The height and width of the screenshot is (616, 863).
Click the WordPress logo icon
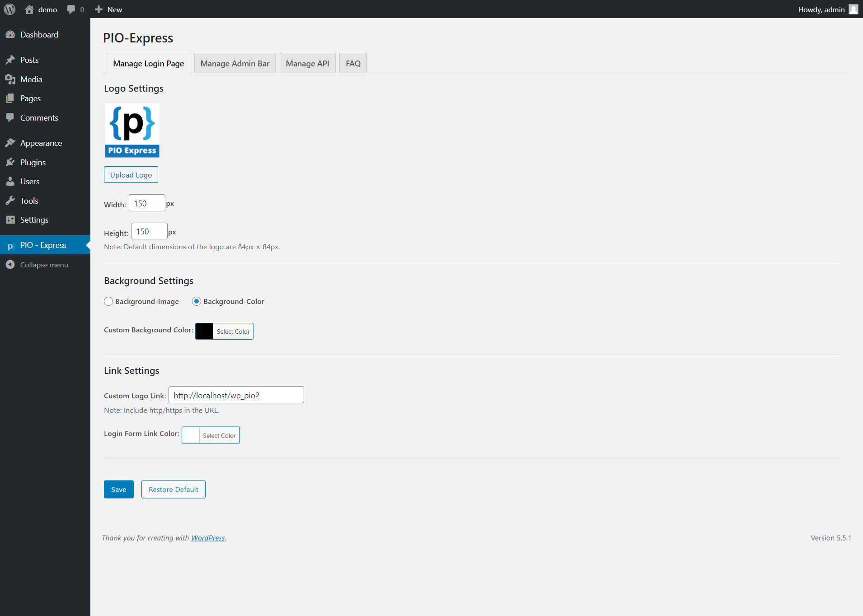click(9, 9)
